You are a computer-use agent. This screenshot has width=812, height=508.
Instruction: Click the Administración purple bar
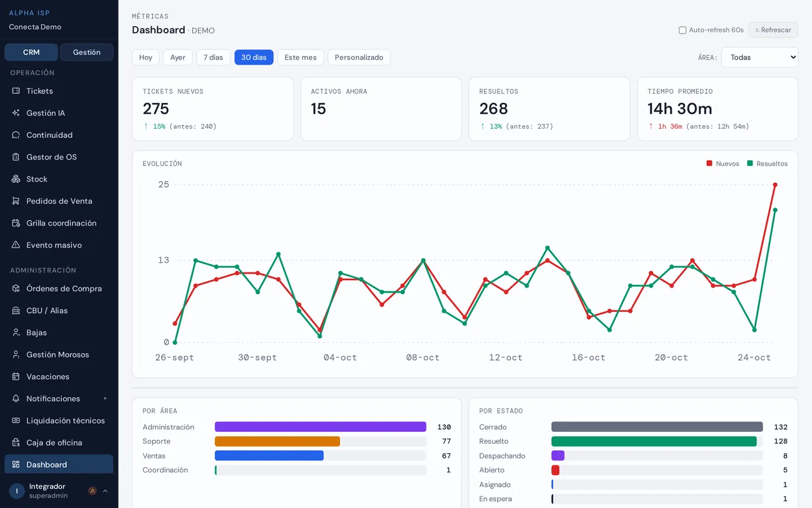coord(320,427)
